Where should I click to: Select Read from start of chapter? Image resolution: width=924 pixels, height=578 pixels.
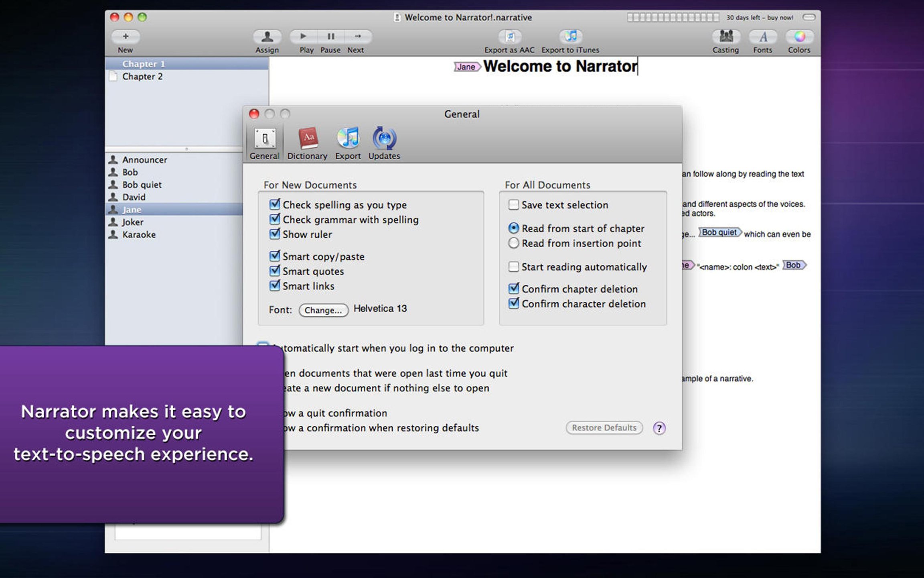click(513, 228)
